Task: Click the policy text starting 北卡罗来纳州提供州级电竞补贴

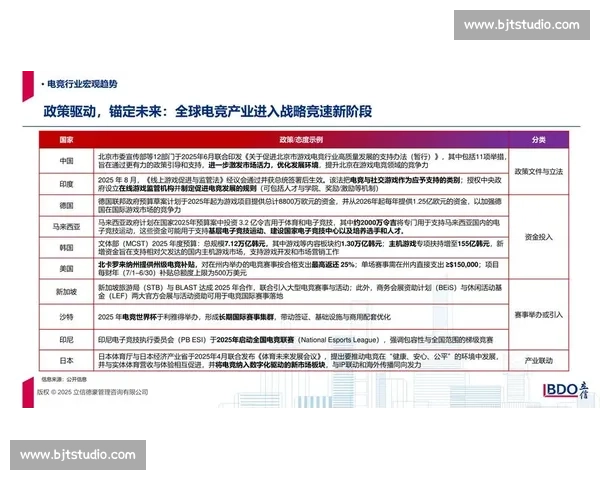Action: (x=298, y=269)
